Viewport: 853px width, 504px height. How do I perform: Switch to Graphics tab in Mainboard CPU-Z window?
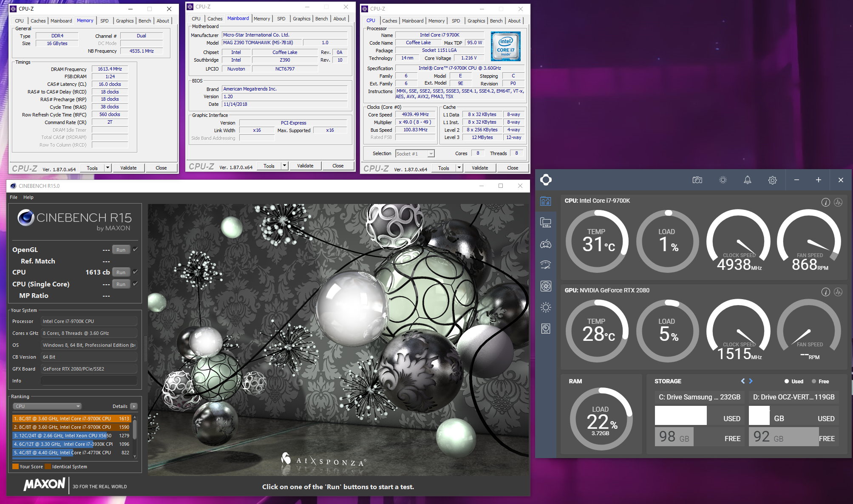pos(302,19)
